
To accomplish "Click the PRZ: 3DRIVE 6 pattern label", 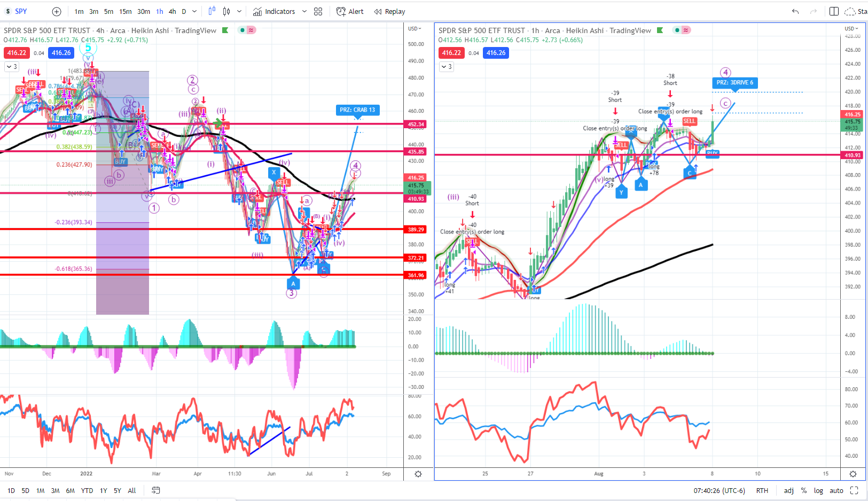I will coord(734,83).
